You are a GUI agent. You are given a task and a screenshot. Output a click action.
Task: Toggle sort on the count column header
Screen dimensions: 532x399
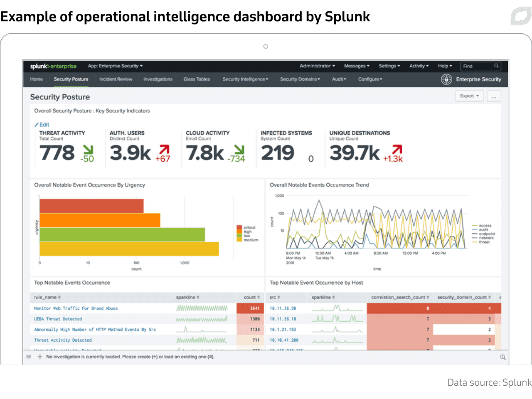250,298
